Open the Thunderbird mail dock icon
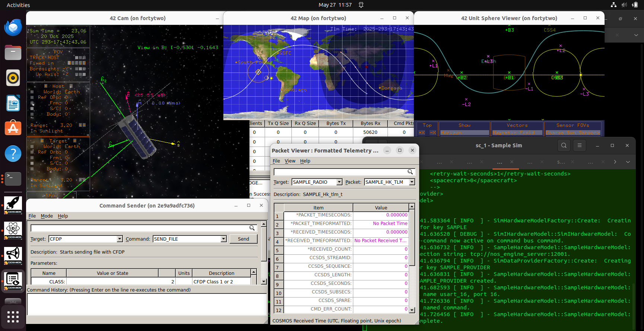Image resolution: width=644 pixels, height=331 pixels. pyautogui.click(x=13, y=28)
